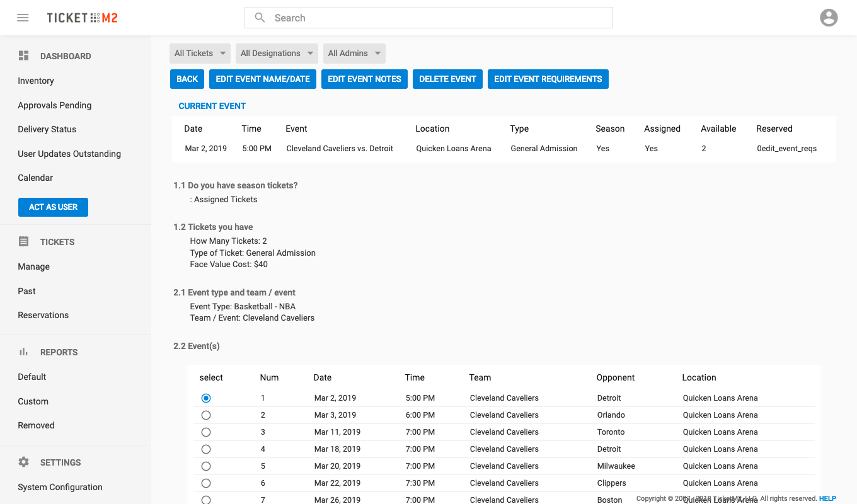Select the Mar 11 Toronto event radio button

tap(206, 432)
